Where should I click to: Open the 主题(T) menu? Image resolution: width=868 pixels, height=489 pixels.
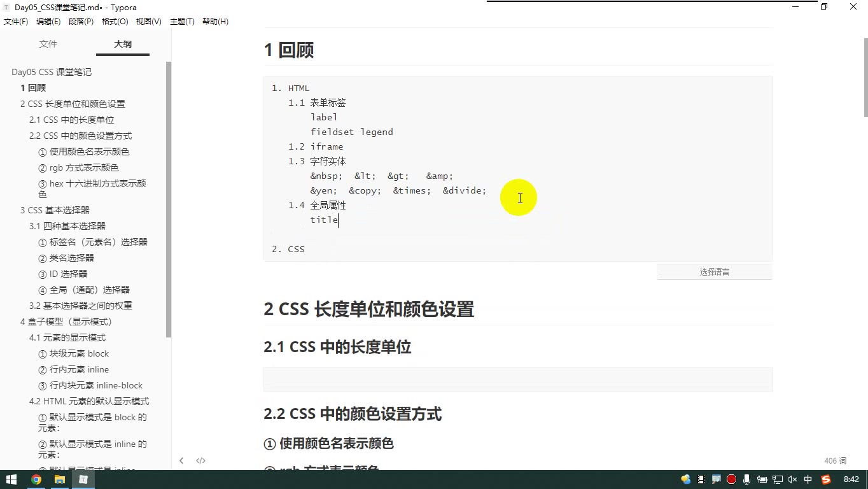(182, 22)
